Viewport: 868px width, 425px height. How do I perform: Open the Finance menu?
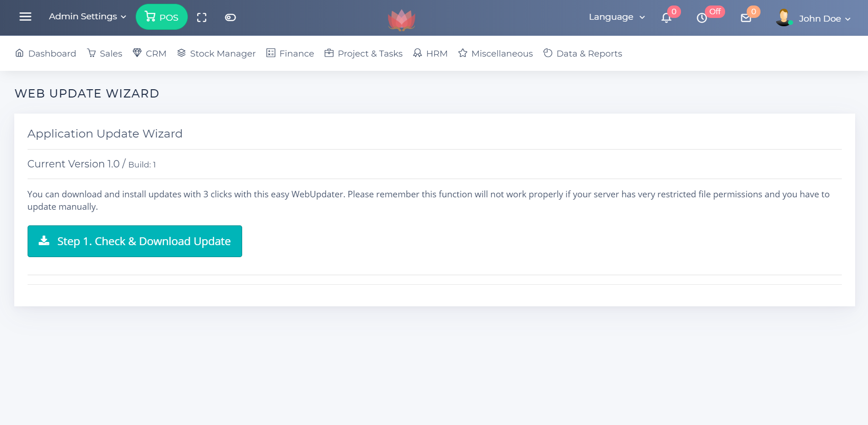[290, 53]
